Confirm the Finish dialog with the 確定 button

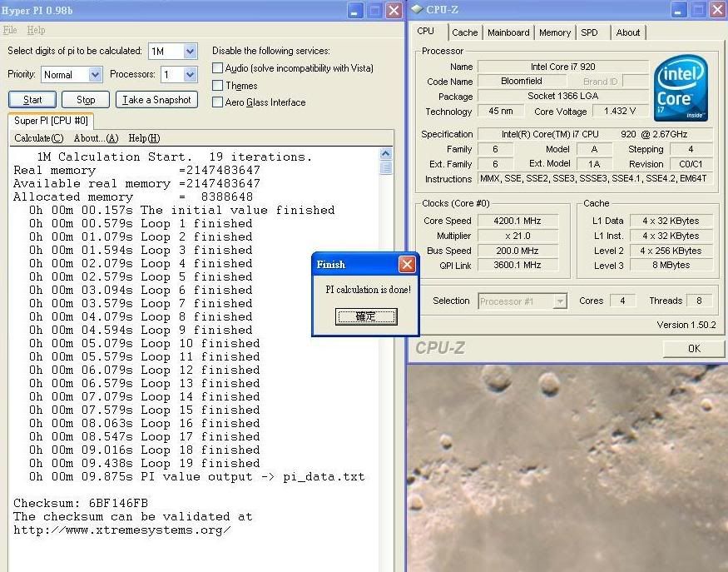click(x=366, y=316)
